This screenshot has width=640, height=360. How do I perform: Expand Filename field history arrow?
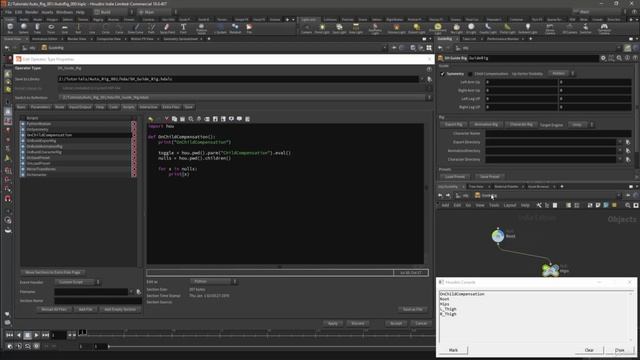click(131, 291)
